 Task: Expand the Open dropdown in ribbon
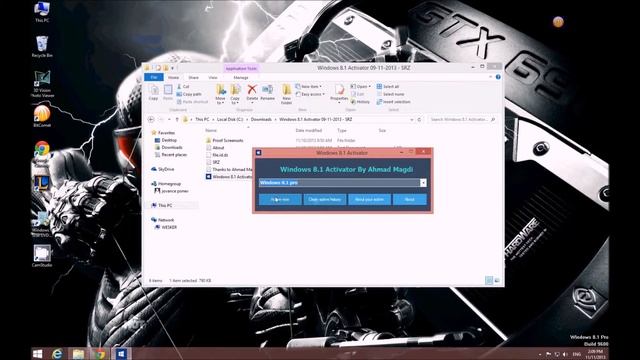pos(361,87)
